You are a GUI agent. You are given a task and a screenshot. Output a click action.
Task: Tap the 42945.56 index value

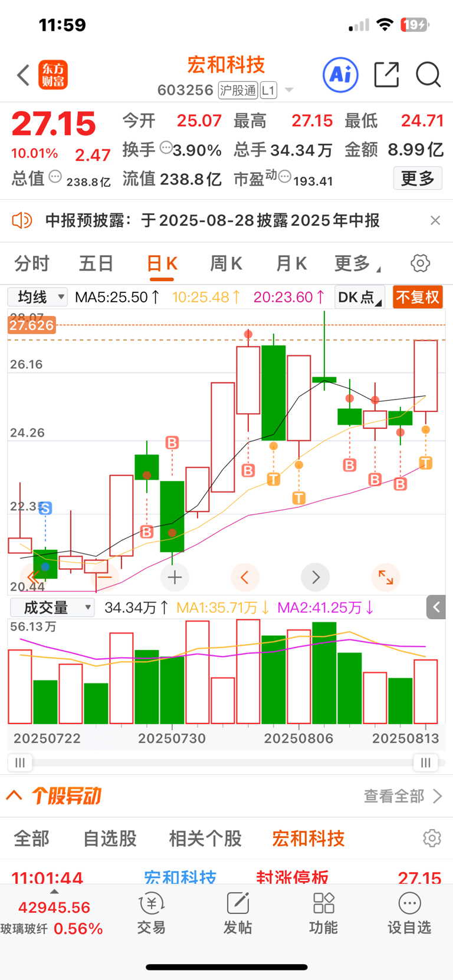pyautogui.click(x=54, y=908)
